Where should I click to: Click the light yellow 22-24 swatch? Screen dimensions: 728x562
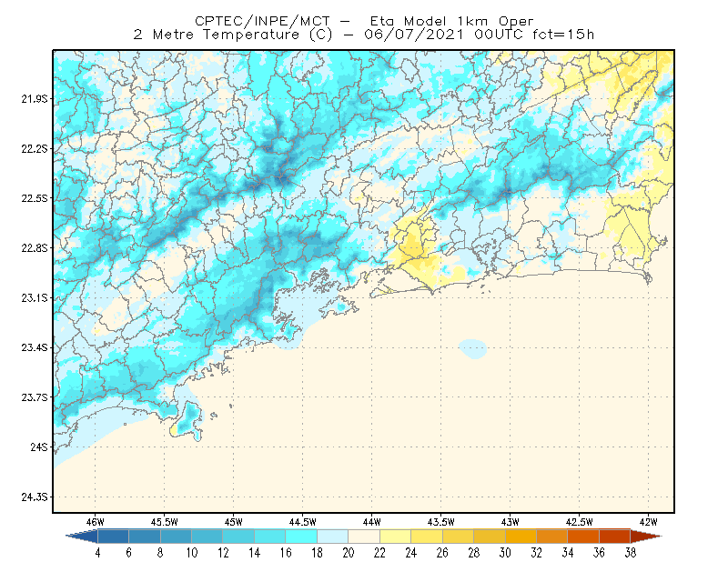coord(396,537)
